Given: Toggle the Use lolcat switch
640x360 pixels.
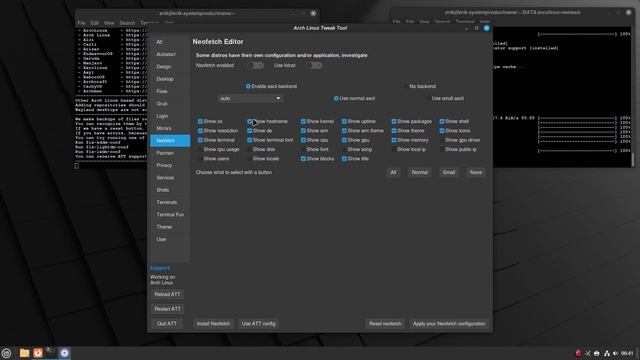Looking at the screenshot, I should (x=315, y=65).
